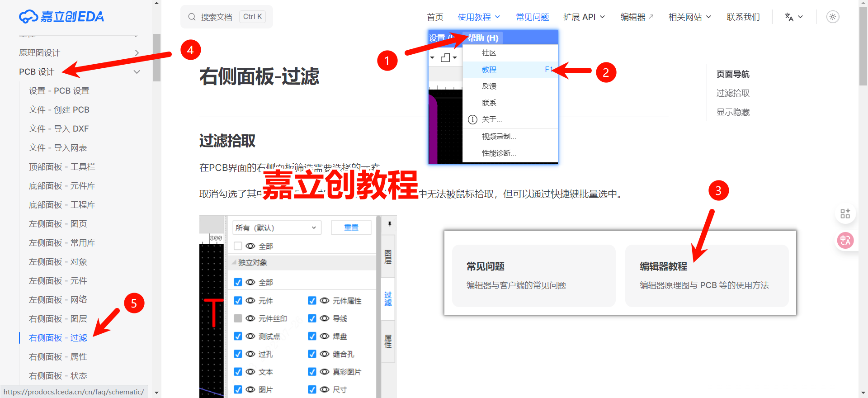
Task: Collapse the PCB 设计 sidebar section
Action: (x=137, y=72)
